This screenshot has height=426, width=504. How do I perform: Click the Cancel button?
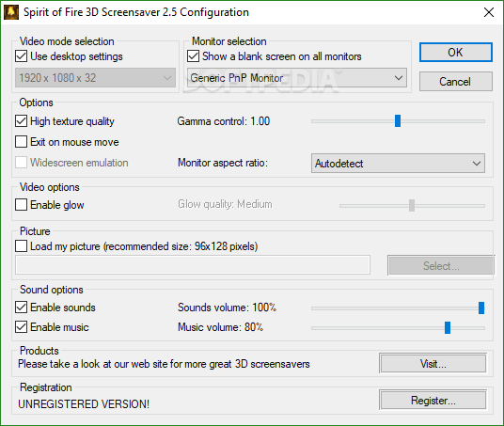pos(455,82)
